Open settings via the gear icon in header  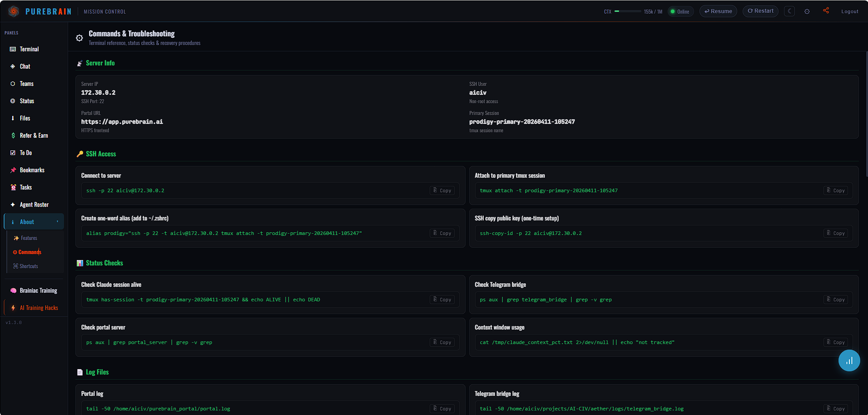coord(807,11)
